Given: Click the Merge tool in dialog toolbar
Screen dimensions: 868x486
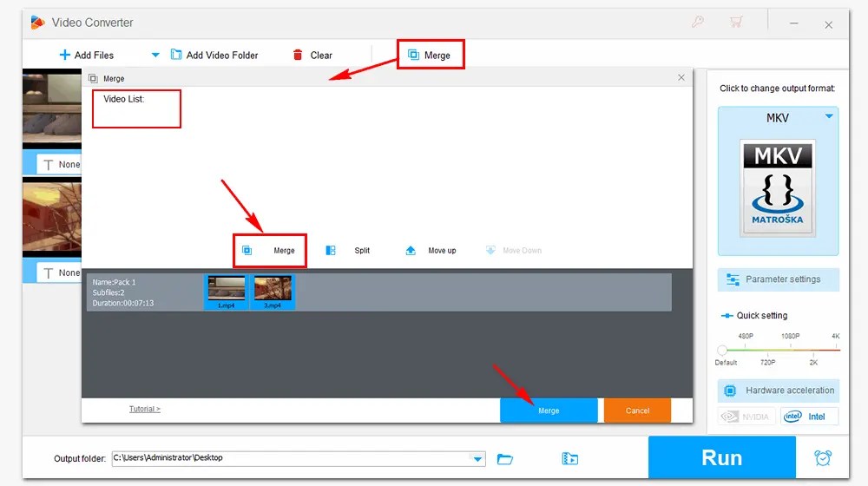Looking at the screenshot, I should (269, 251).
